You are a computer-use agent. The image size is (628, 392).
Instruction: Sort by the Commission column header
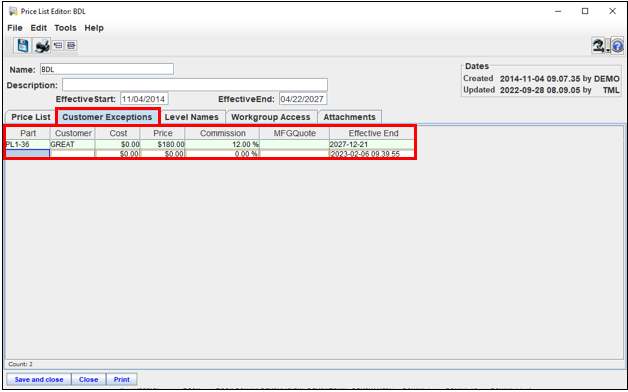[x=223, y=133]
